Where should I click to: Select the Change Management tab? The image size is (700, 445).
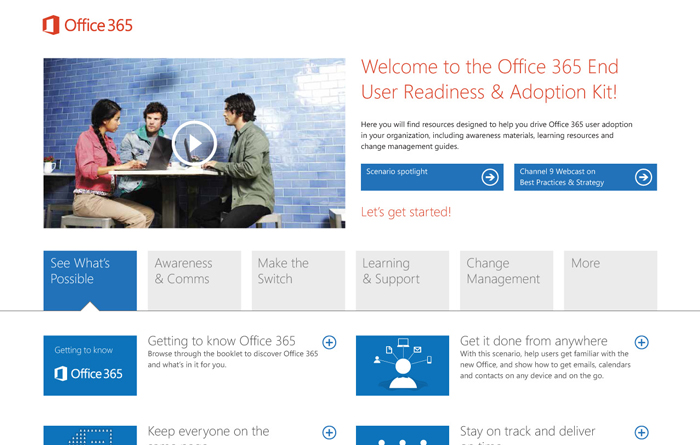[506, 280]
